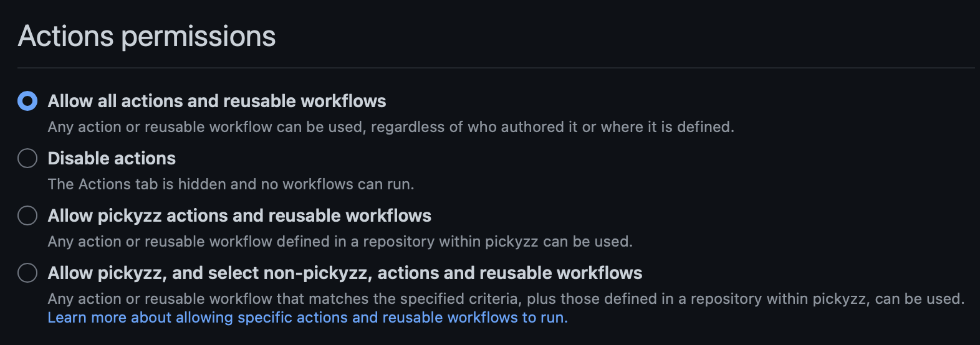Image resolution: width=980 pixels, height=345 pixels.
Task: Click the word 'Actions' in the page heading
Action: (x=65, y=36)
